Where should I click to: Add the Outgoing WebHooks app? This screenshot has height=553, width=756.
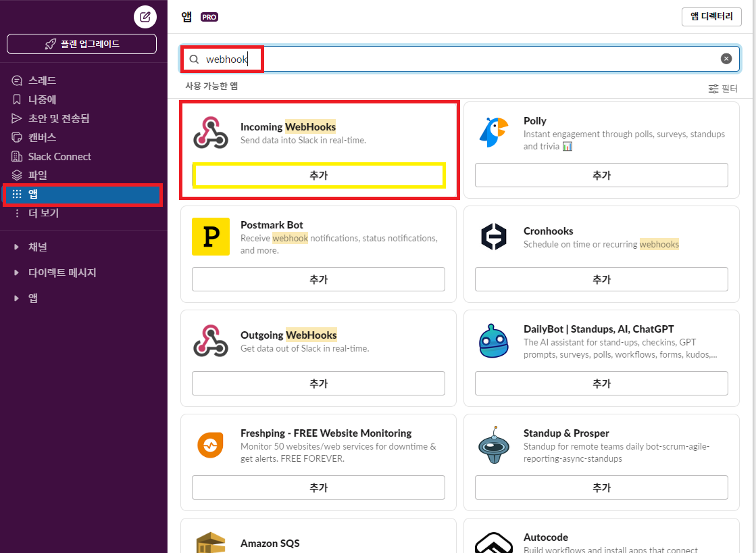click(318, 383)
